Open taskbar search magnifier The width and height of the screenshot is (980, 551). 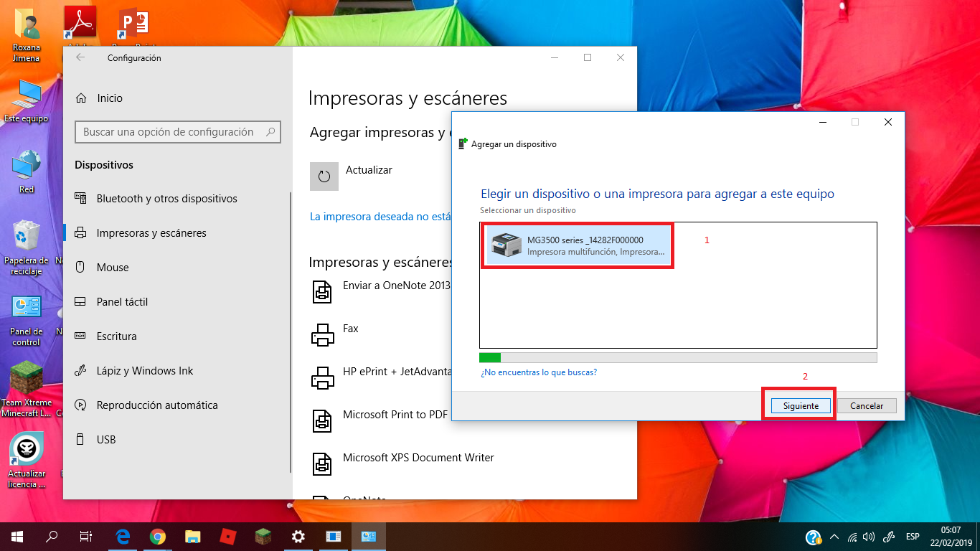pos(52,537)
